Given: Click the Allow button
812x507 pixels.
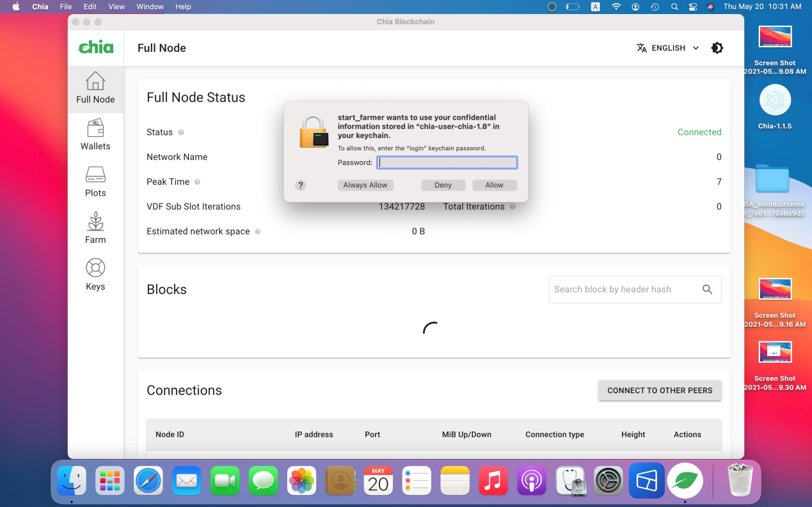Looking at the screenshot, I should 495,185.
